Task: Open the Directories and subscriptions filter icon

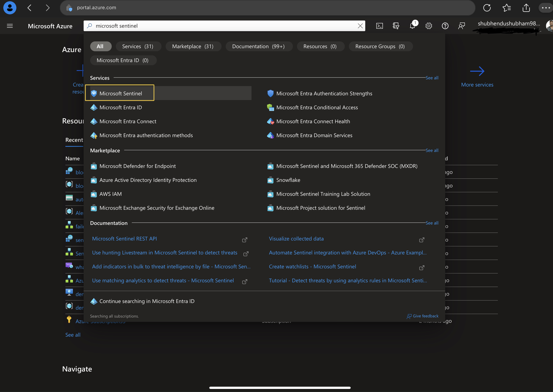Action: pyautogui.click(x=396, y=26)
